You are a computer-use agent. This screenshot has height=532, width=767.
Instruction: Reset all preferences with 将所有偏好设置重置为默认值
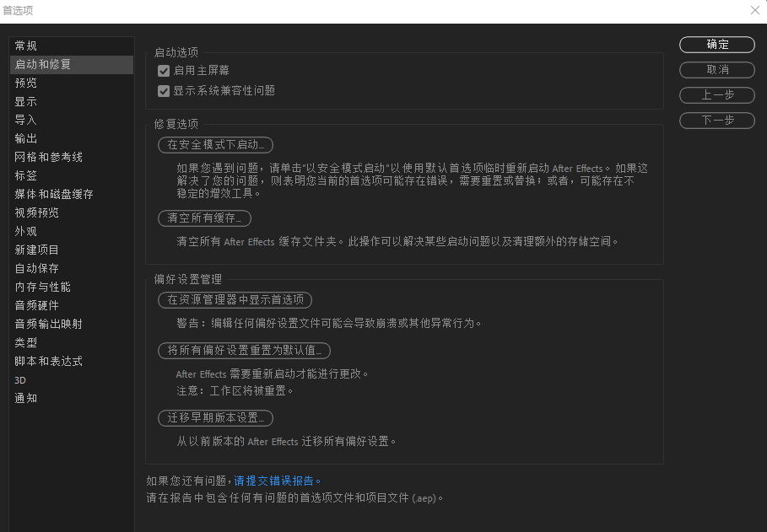[244, 351]
